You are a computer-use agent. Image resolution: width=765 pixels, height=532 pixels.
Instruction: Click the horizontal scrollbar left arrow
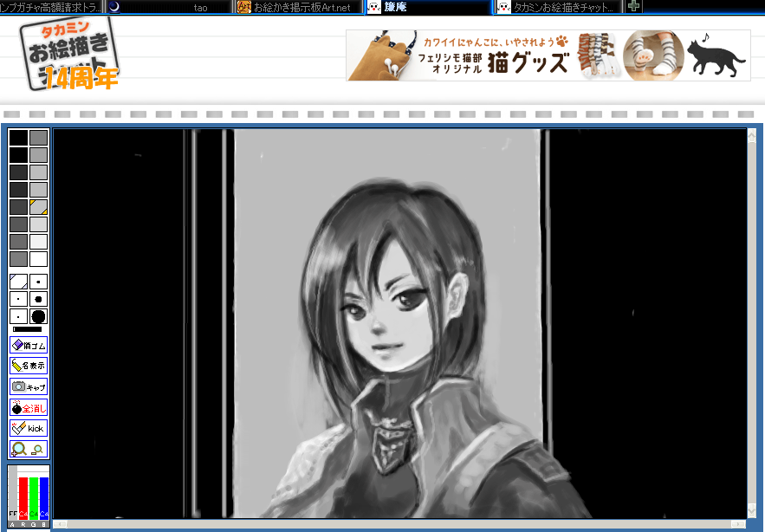click(60, 524)
